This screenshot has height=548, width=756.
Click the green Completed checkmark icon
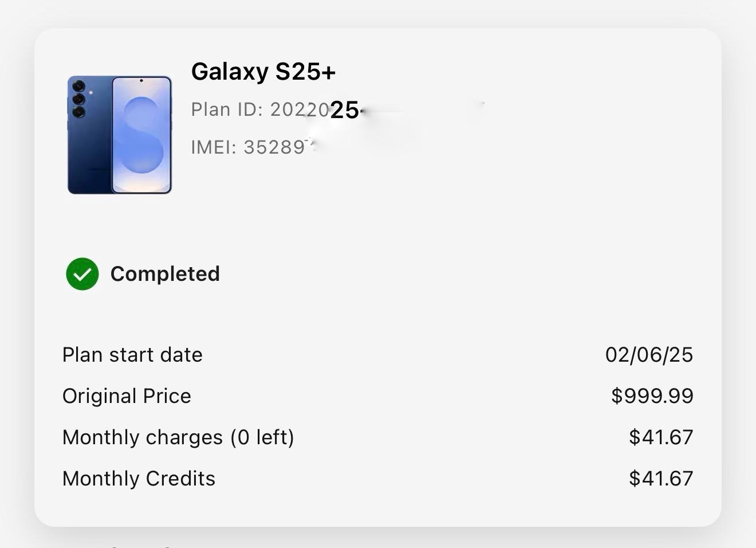point(82,274)
